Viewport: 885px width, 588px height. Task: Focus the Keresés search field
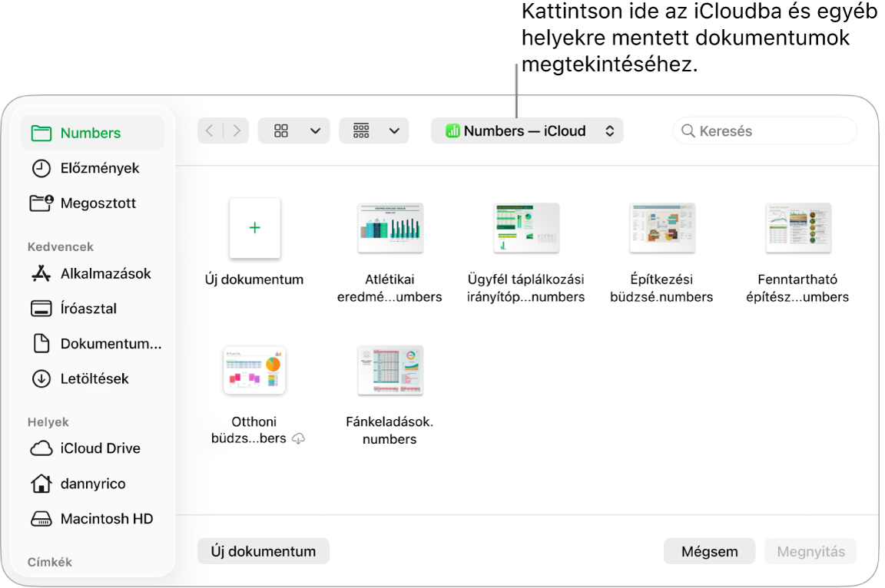point(765,130)
